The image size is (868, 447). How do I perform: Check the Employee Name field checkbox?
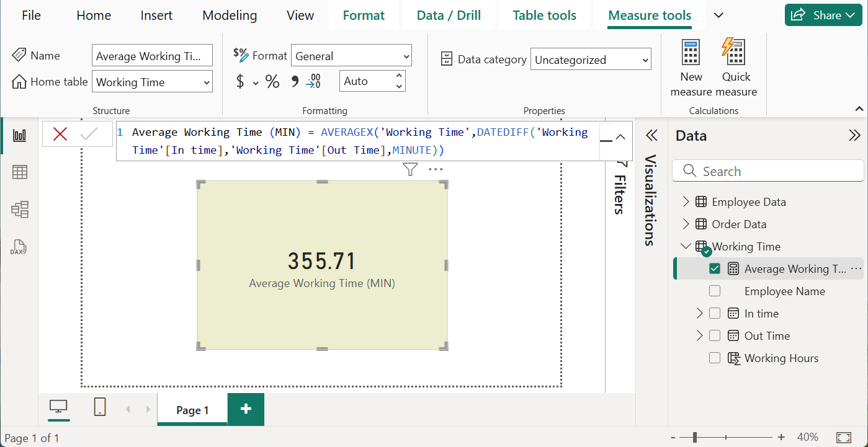point(715,291)
